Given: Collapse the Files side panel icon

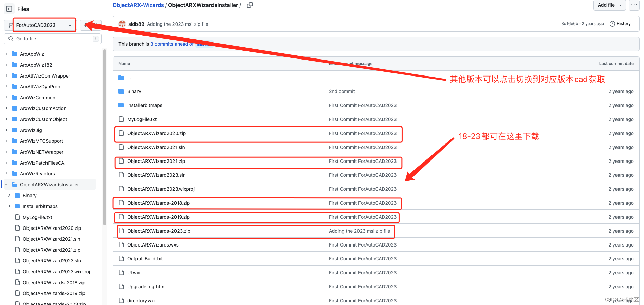Looking at the screenshot, I should [x=10, y=9].
